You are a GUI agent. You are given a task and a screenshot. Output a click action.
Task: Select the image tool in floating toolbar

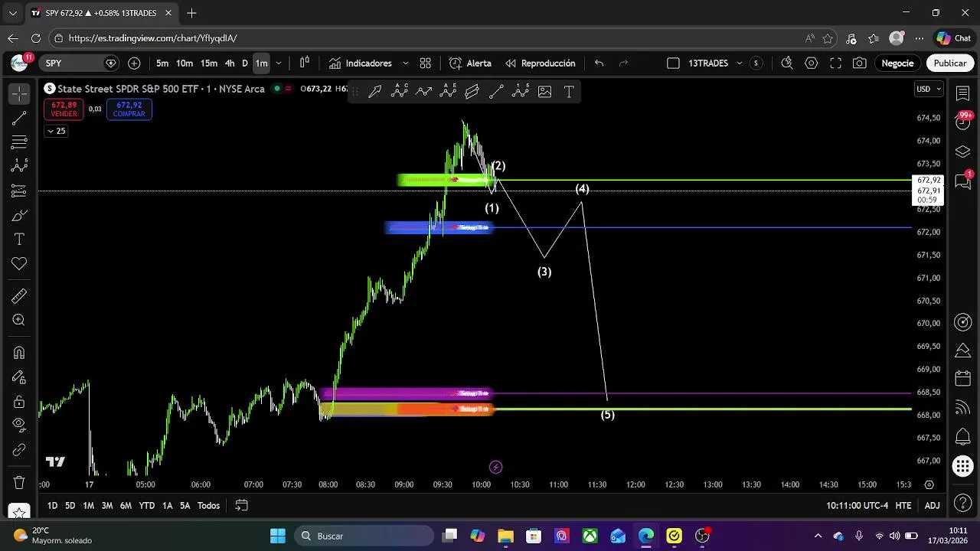[545, 92]
